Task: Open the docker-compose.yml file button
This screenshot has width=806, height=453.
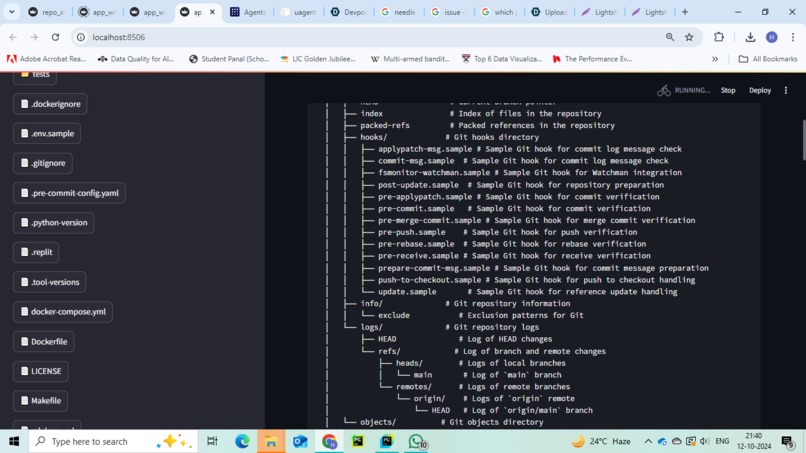Action: pos(63,312)
